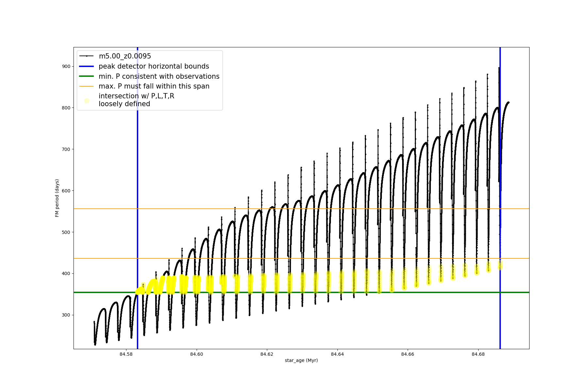588x392 pixels.
Task: Click the 84.64 x-axis tick label
Action: [x=337, y=354]
